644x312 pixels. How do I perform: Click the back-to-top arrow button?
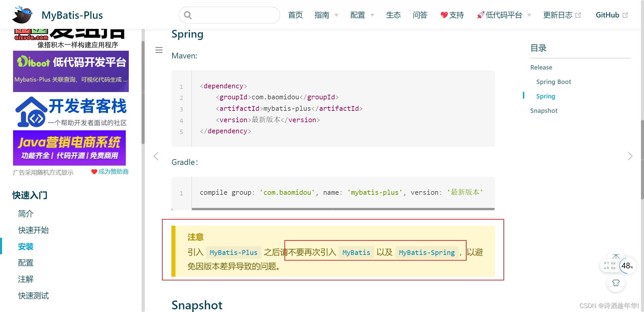[616, 256]
